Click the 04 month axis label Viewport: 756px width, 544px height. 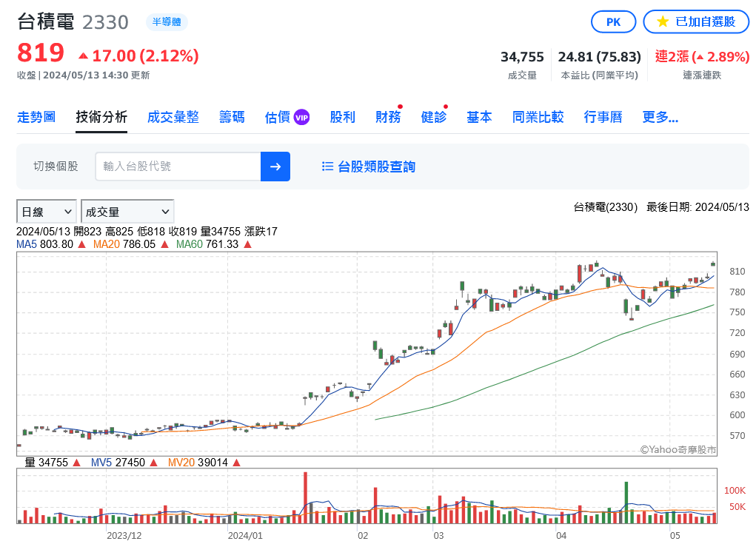561,536
